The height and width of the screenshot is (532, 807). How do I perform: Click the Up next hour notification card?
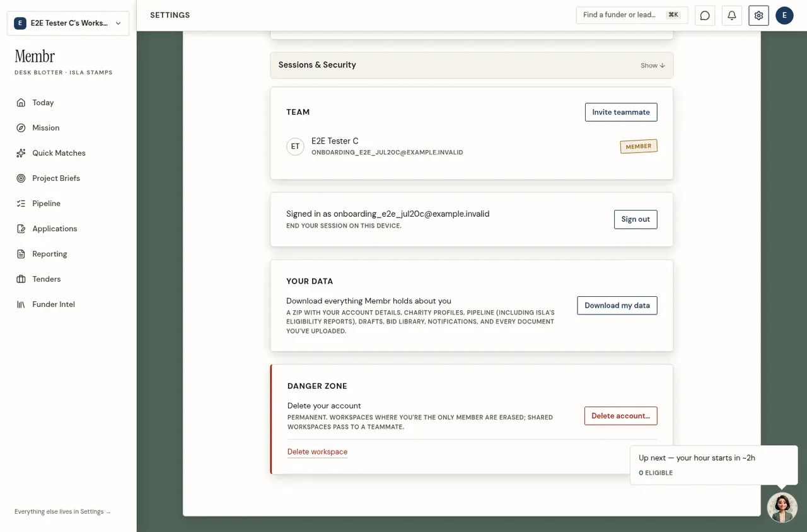point(714,465)
